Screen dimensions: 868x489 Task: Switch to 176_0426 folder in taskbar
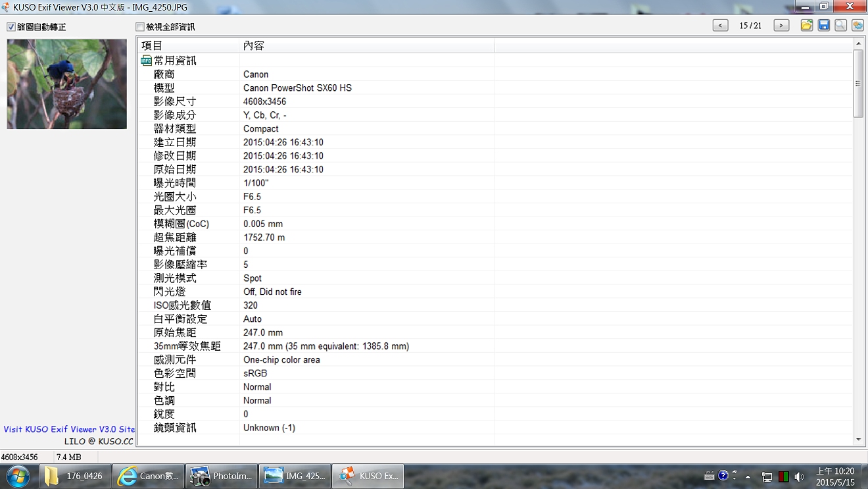pos(74,476)
